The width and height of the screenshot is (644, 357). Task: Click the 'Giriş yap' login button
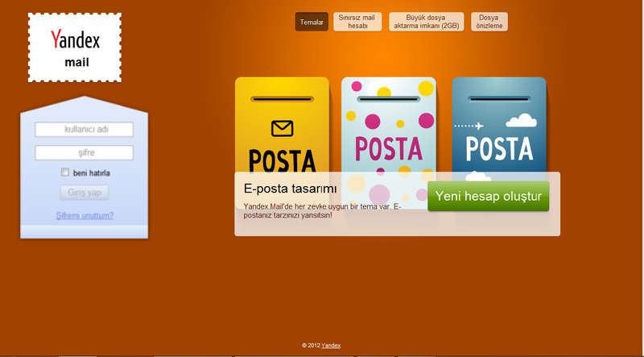coord(85,193)
